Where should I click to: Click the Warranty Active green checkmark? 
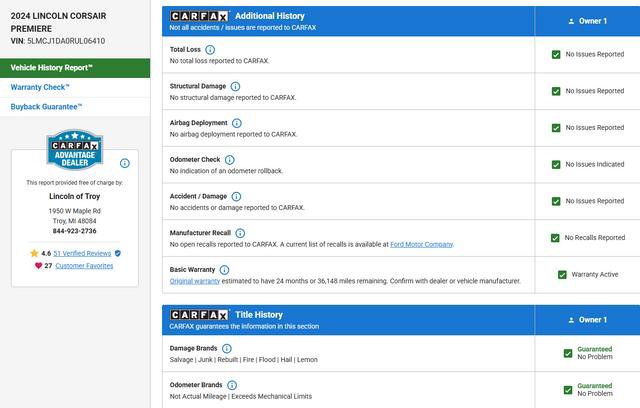pos(562,274)
